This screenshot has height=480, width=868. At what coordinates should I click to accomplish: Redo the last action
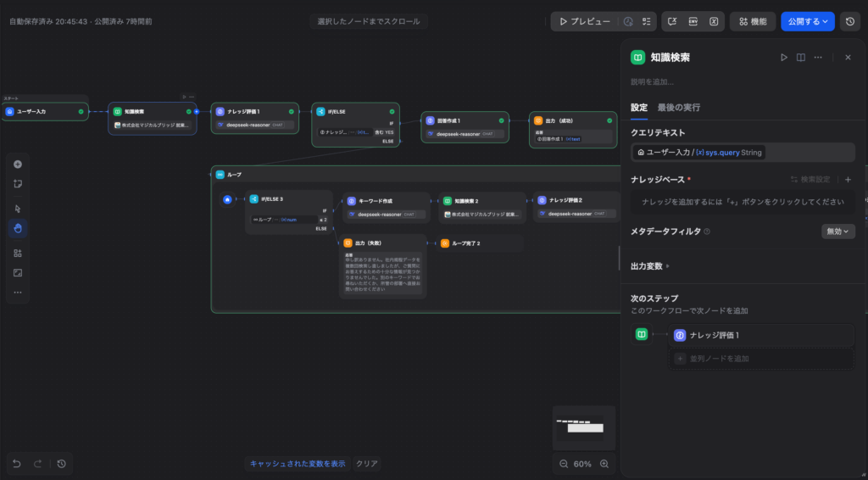click(37, 464)
